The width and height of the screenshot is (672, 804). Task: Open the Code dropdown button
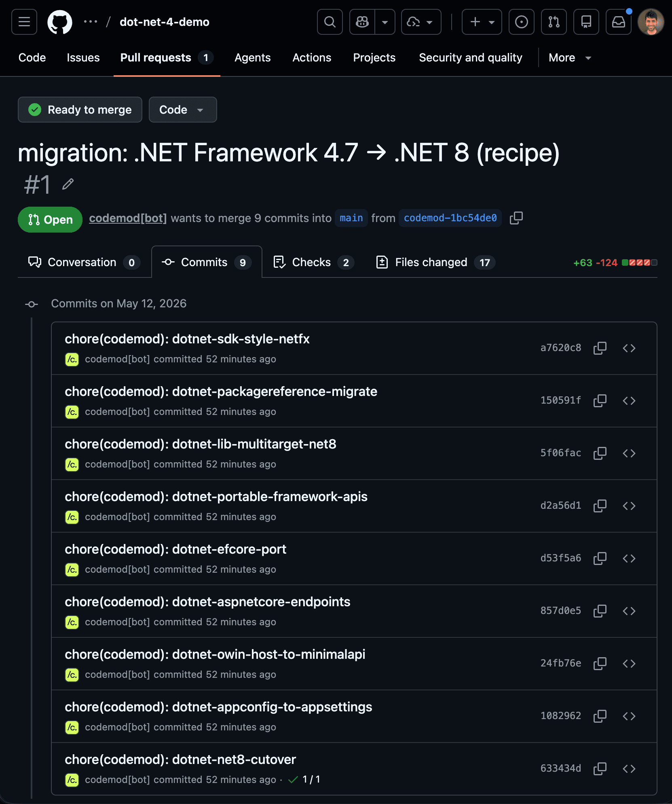click(x=183, y=110)
